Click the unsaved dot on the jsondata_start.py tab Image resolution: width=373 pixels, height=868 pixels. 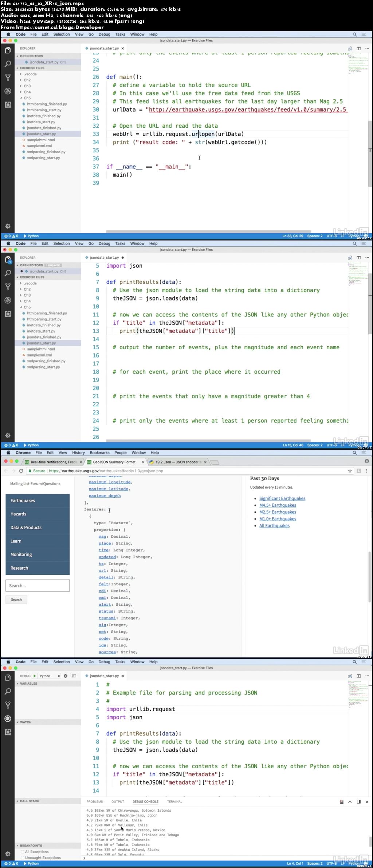(x=122, y=257)
